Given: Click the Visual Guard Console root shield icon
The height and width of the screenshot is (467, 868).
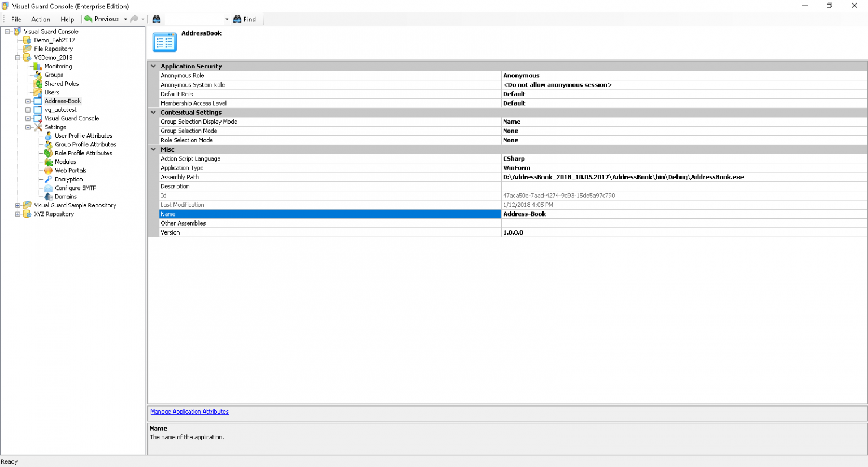Looking at the screenshot, I should (18, 32).
